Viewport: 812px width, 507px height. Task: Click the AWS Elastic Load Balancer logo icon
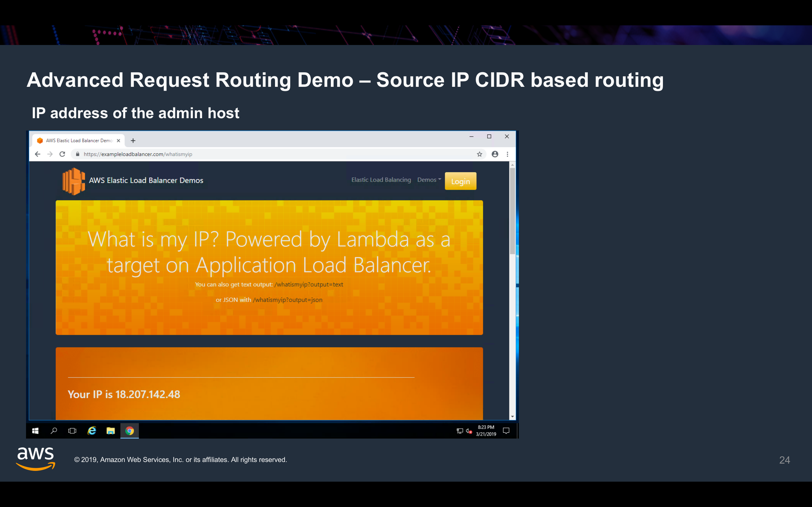coord(73,181)
